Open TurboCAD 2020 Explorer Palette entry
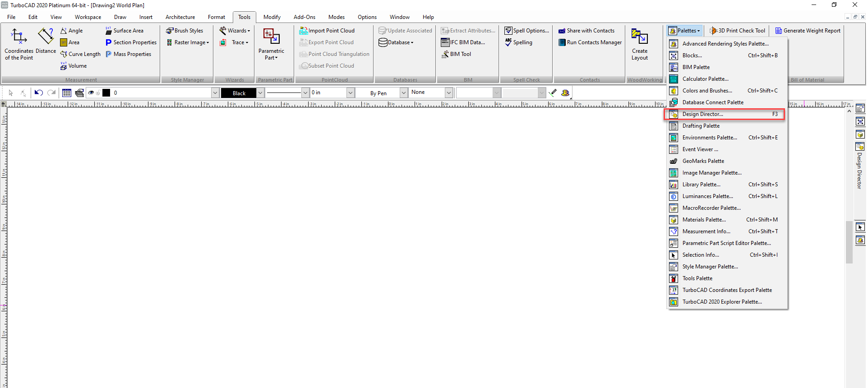868x388 pixels. [x=727, y=302]
